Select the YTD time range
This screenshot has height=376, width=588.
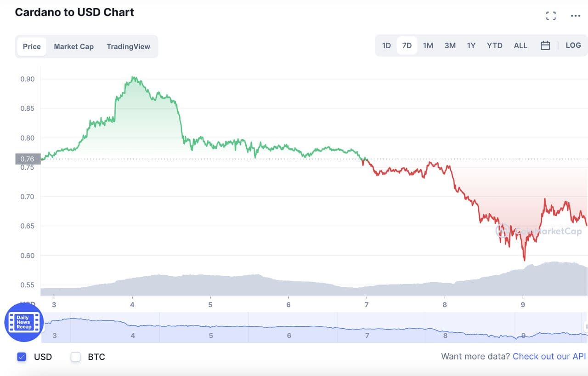point(494,46)
